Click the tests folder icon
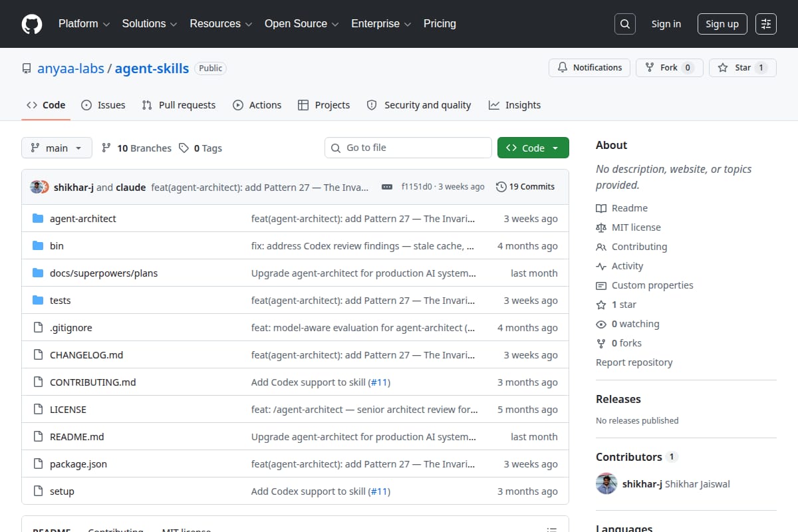Image resolution: width=798 pixels, height=532 pixels. (x=38, y=301)
